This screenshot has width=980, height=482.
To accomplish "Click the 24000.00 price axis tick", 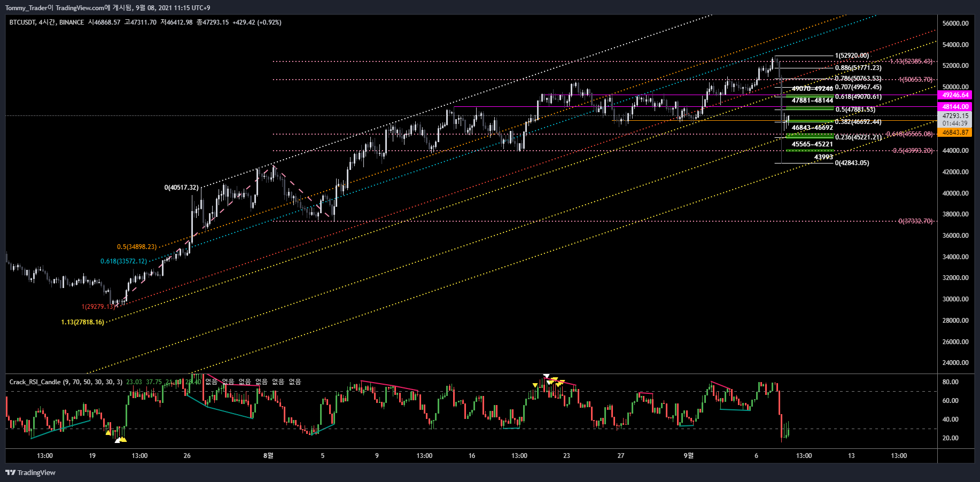I will click(x=955, y=363).
